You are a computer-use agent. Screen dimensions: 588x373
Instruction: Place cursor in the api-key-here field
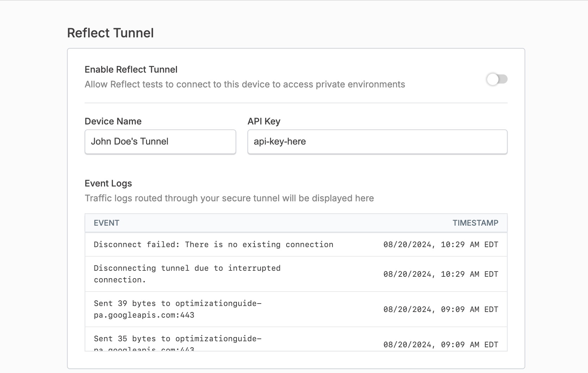tap(377, 142)
